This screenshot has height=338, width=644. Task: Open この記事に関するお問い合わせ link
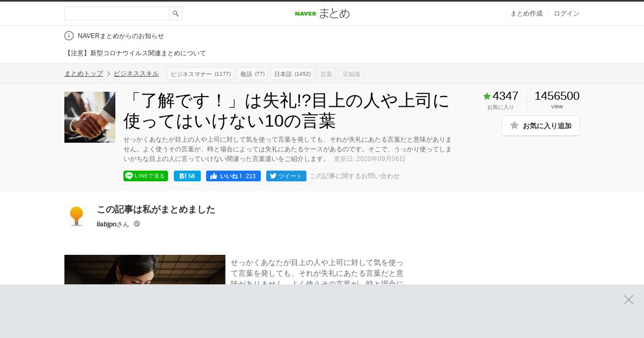[355, 176]
